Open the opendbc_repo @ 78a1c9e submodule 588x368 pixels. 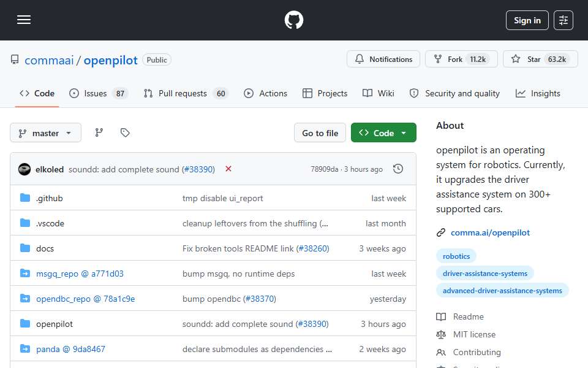(86, 299)
